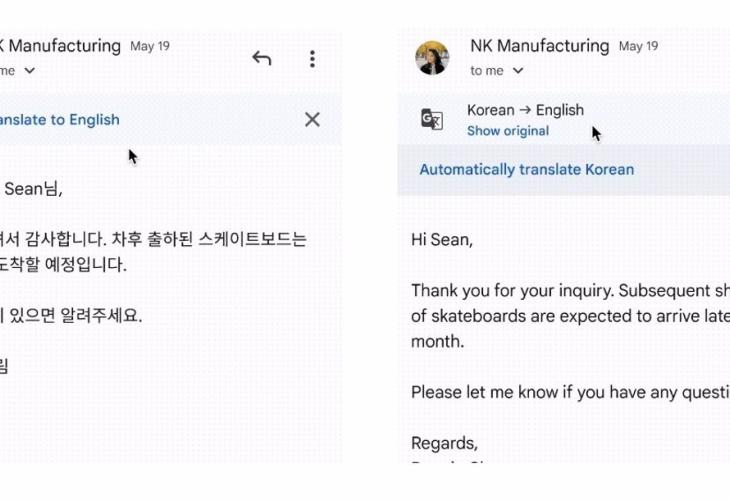
Task: Click the "Translate to English" link
Action: pos(58,120)
